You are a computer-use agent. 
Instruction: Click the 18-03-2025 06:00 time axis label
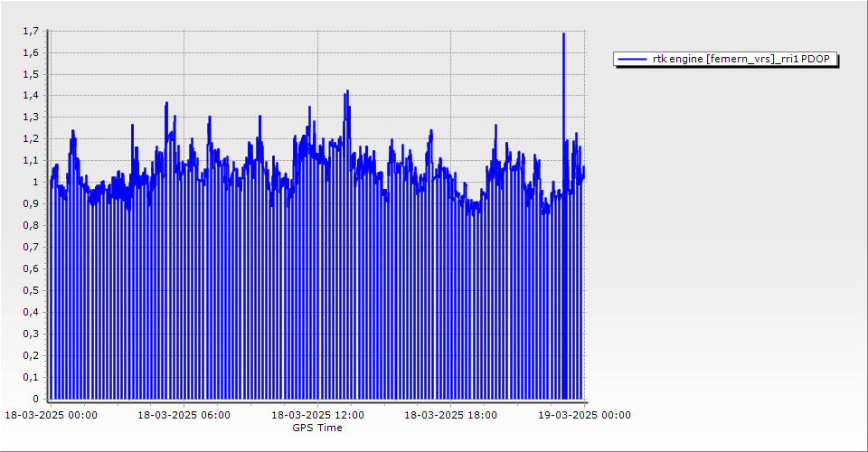tap(184, 416)
